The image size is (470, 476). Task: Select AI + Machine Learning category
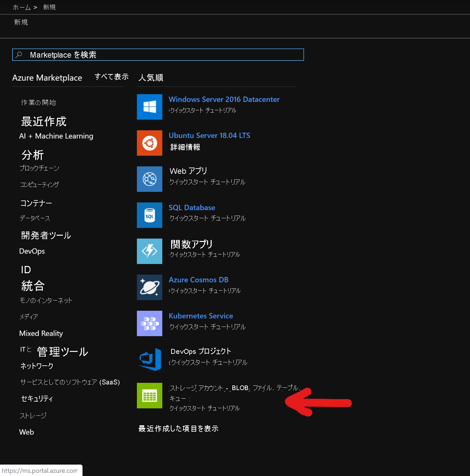pos(56,136)
